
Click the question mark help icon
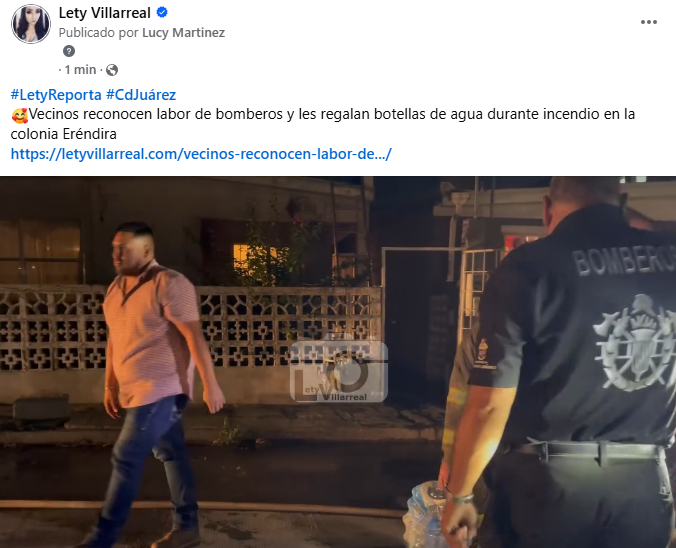coord(69,51)
